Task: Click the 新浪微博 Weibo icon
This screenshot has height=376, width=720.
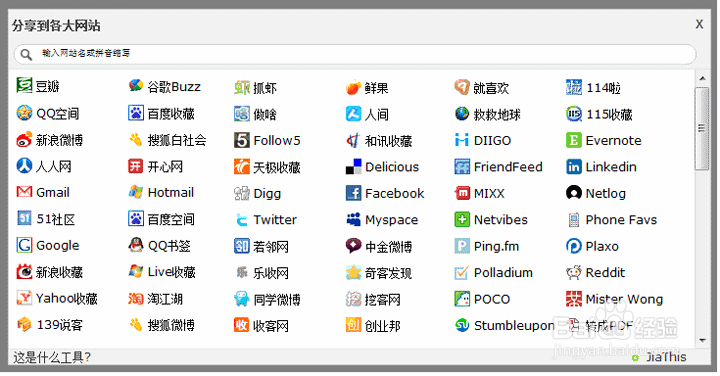Action: [x=24, y=140]
